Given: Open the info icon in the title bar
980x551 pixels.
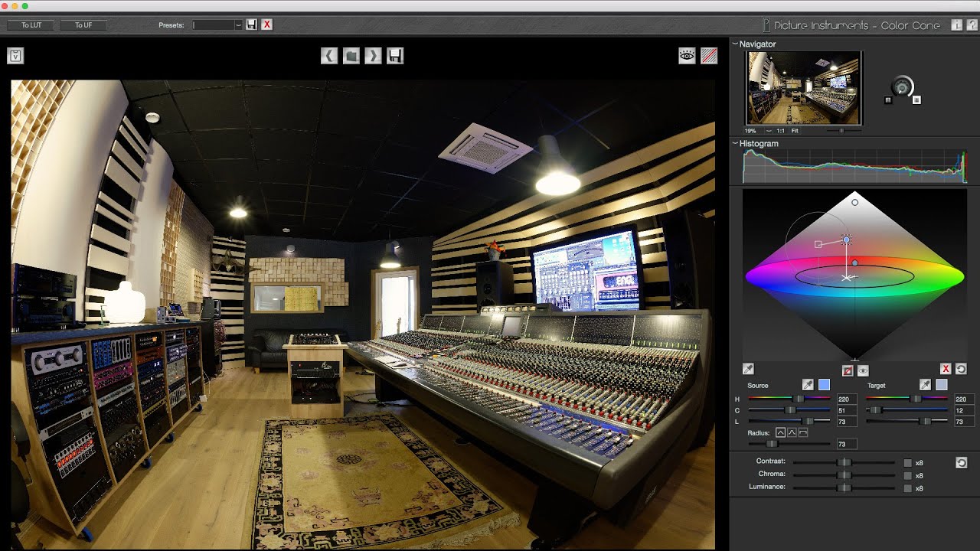Looking at the screenshot, I should pos(956,25).
